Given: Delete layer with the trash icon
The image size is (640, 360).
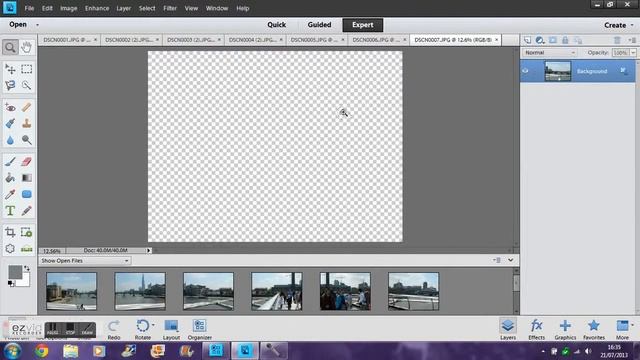Looking at the screenshot, I should [617, 40].
